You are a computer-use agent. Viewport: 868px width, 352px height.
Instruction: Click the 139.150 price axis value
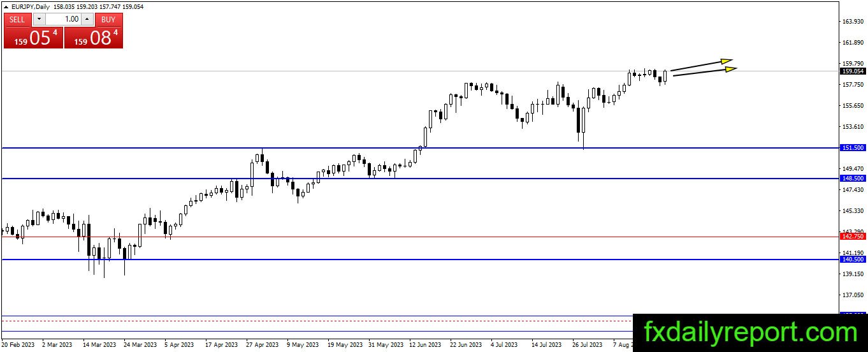[852, 274]
